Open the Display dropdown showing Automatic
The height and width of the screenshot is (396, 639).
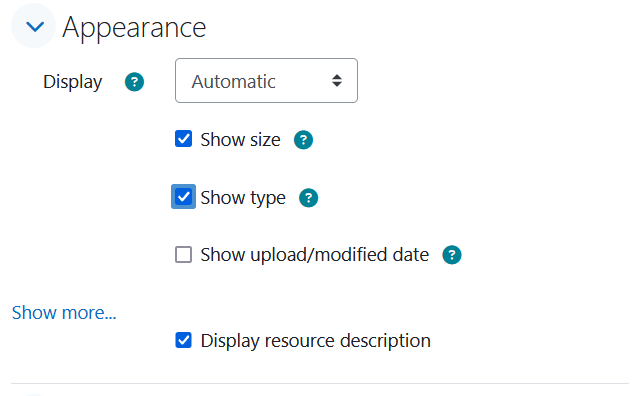pyautogui.click(x=266, y=81)
